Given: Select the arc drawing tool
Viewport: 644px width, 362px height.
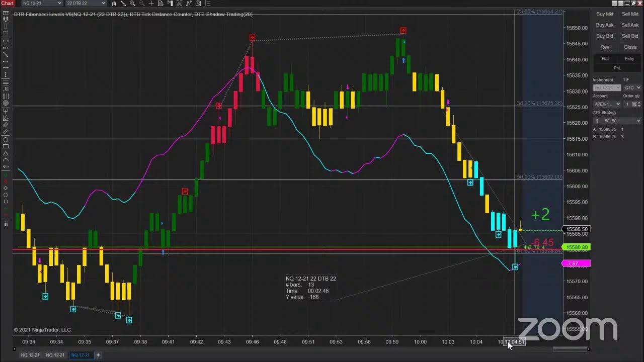Looking at the screenshot, I should click(x=6, y=160).
